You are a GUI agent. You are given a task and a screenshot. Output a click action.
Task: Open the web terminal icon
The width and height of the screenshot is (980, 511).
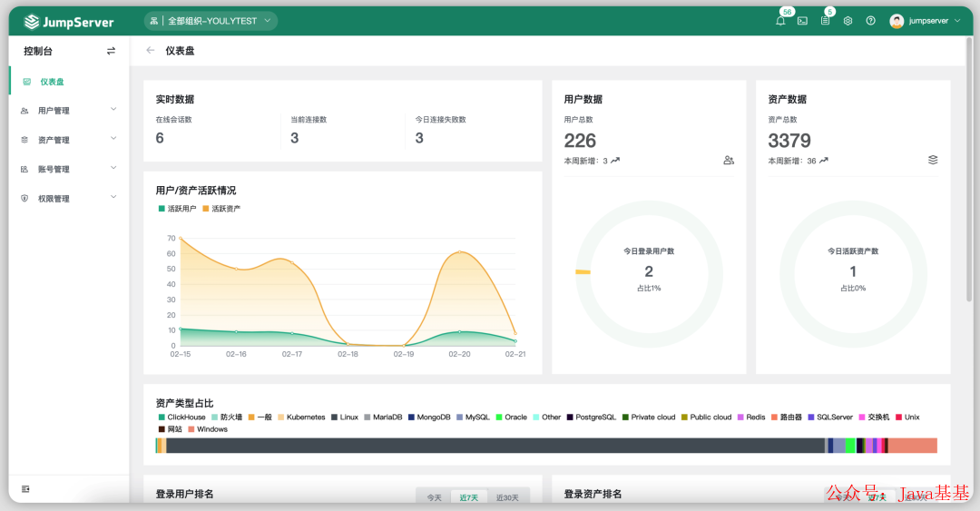(x=802, y=21)
